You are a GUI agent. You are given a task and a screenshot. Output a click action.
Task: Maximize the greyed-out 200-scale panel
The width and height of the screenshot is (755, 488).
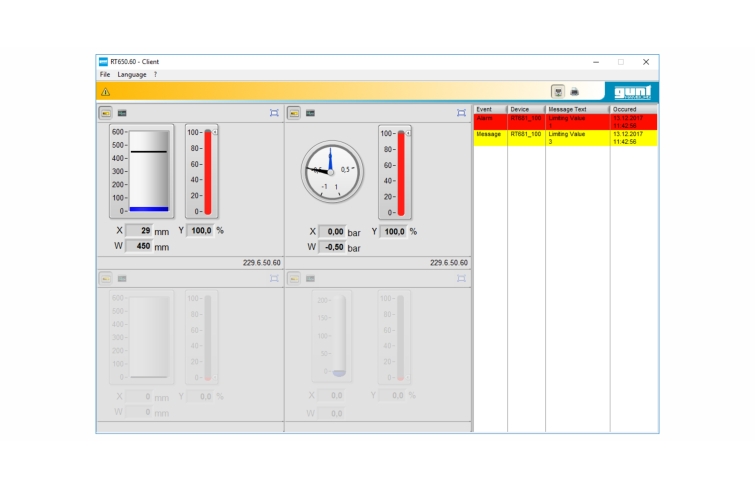(461, 278)
